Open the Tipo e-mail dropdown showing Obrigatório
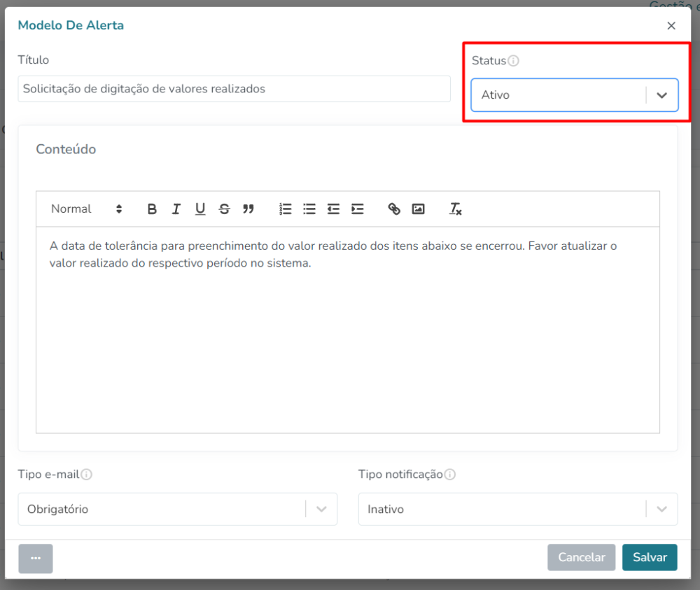The width and height of the screenshot is (700, 590). [178, 510]
